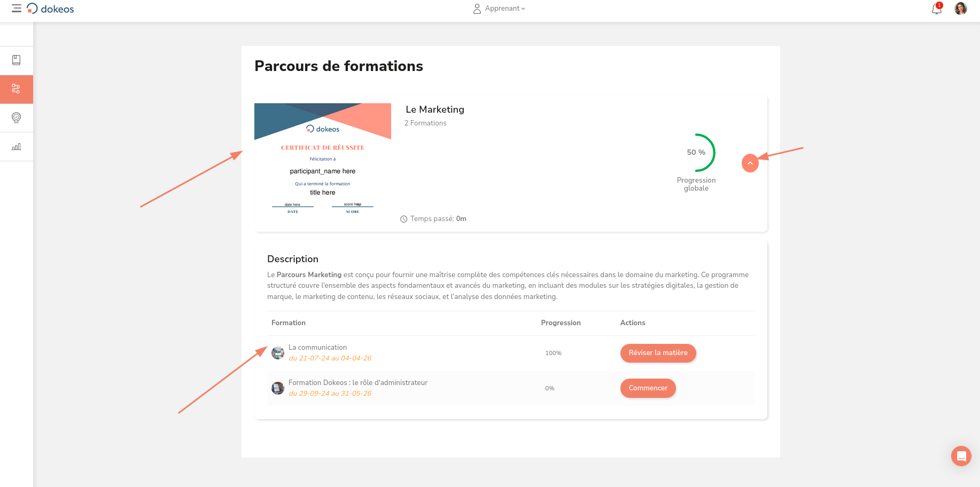Expand the Apprenant role dropdown
980x487 pixels.
click(500, 9)
